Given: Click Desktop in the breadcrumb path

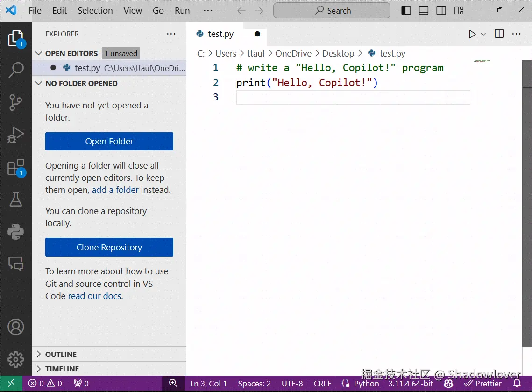Looking at the screenshot, I should click(338, 53).
